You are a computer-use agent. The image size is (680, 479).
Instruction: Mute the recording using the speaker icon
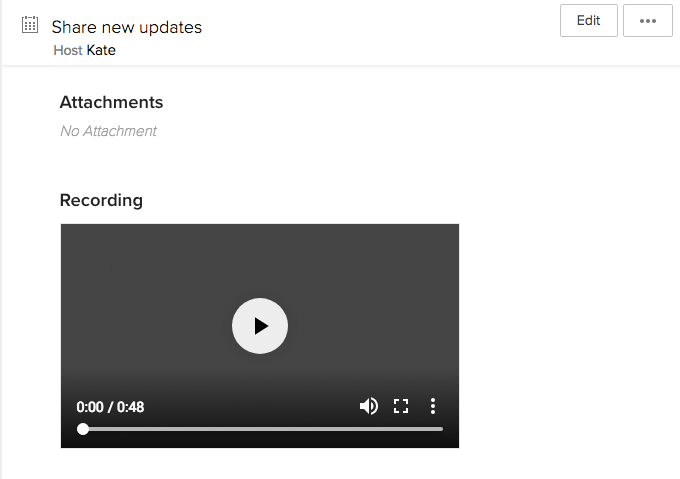(x=369, y=406)
